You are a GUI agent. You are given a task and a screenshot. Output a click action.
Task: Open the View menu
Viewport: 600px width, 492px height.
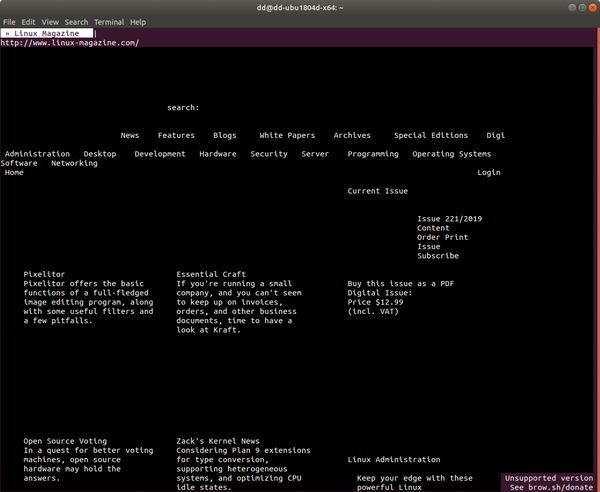(x=50, y=22)
